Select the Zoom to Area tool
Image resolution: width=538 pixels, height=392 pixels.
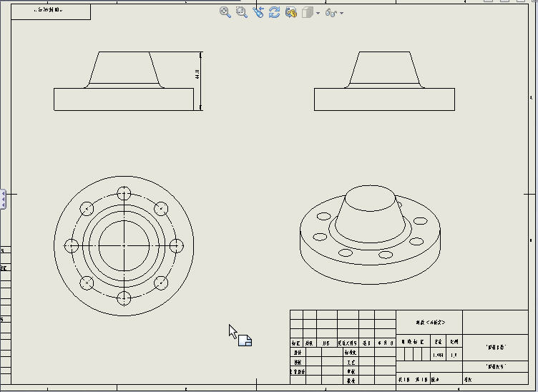pos(241,12)
